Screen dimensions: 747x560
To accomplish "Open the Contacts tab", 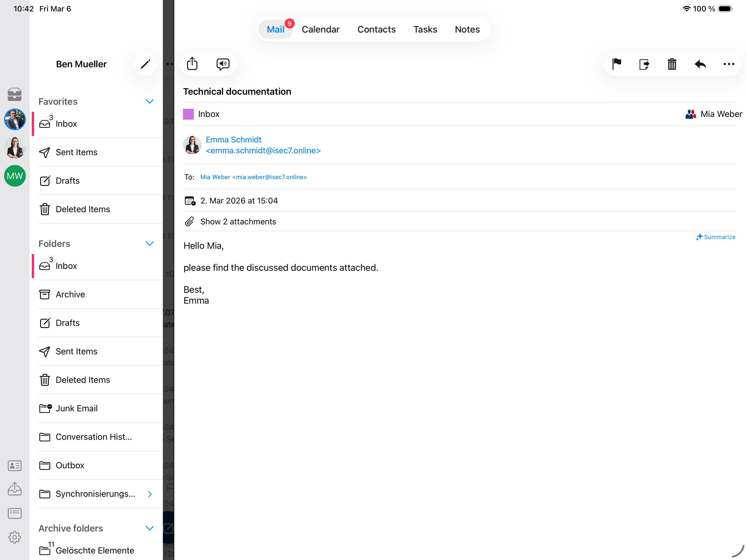I will [x=376, y=29].
